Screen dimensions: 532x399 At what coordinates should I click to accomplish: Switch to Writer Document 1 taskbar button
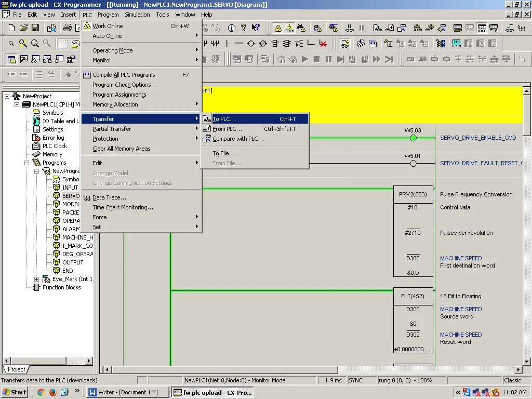click(128, 392)
